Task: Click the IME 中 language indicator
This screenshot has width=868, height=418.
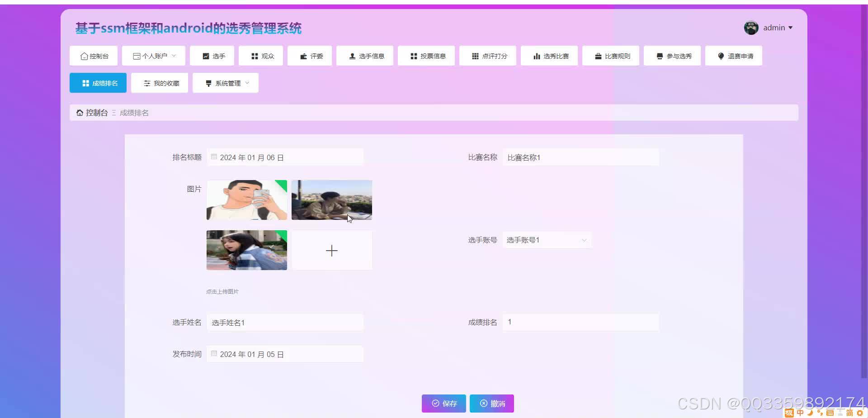Action: click(x=800, y=413)
